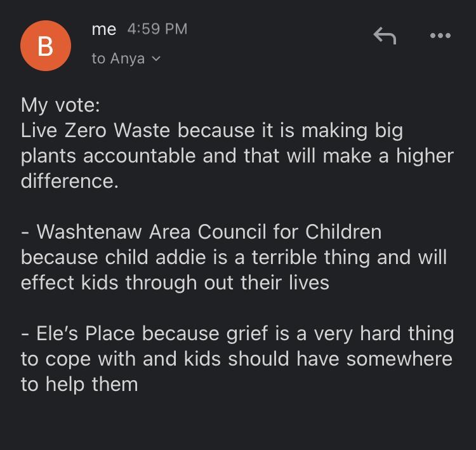Expand recipient details chevron beside Anya
The width and height of the screenshot is (476, 450).
pyautogui.click(x=157, y=59)
